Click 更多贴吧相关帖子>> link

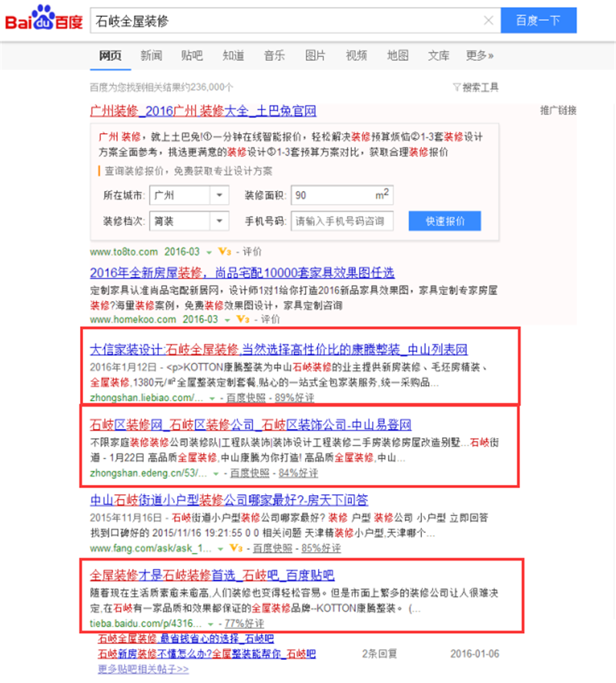[x=143, y=669]
